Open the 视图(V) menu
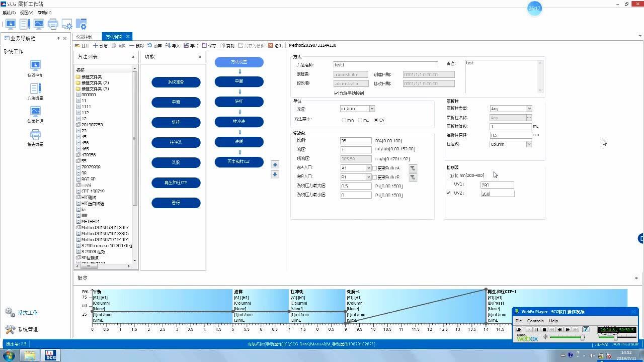The image size is (644, 362). pos(27,13)
